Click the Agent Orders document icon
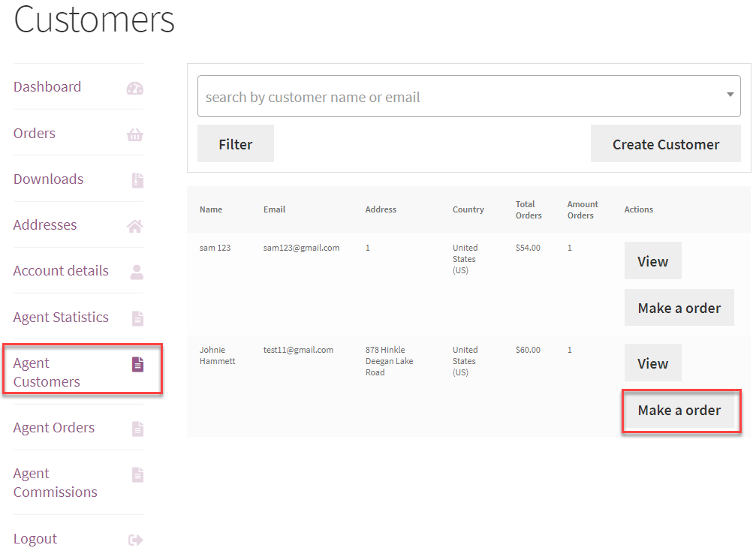Screen dimensions: 756x548 click(x=137, y=429)
